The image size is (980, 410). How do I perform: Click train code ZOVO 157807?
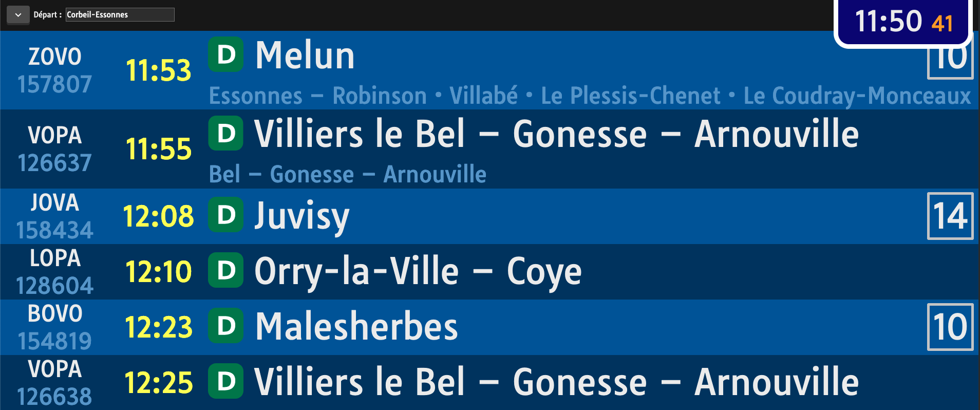[55, 70]
